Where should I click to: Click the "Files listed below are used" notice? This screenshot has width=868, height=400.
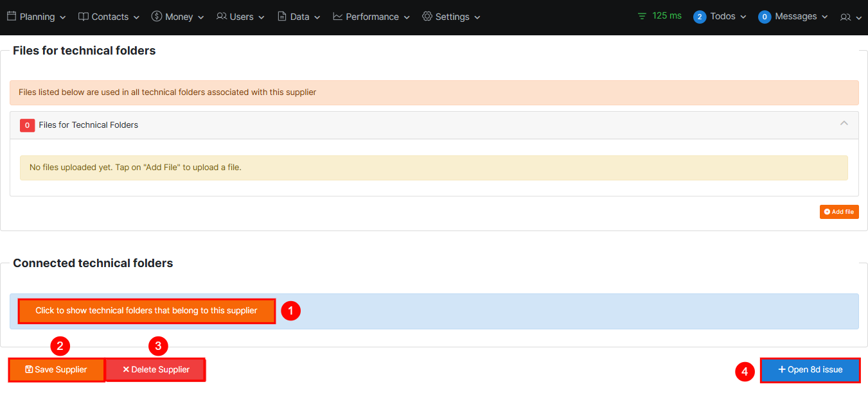[x=434, y=92]
